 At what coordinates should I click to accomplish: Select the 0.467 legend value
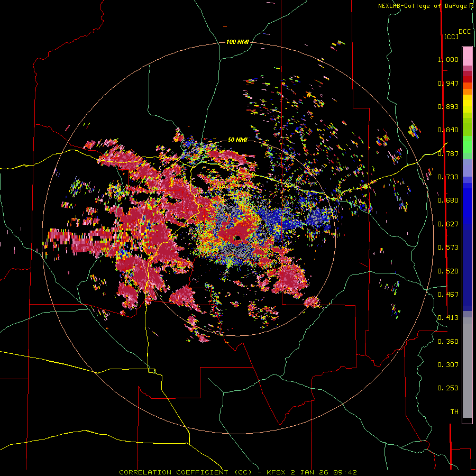pos(448,295)
